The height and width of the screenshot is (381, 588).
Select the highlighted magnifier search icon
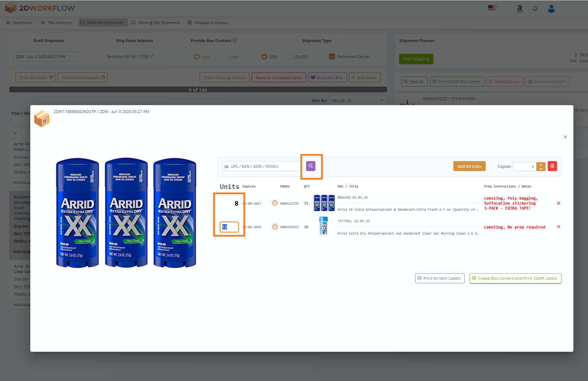310,166
